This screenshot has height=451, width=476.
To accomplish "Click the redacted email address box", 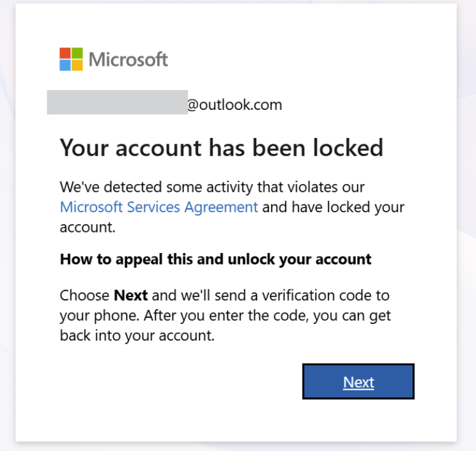I will 117,102.
